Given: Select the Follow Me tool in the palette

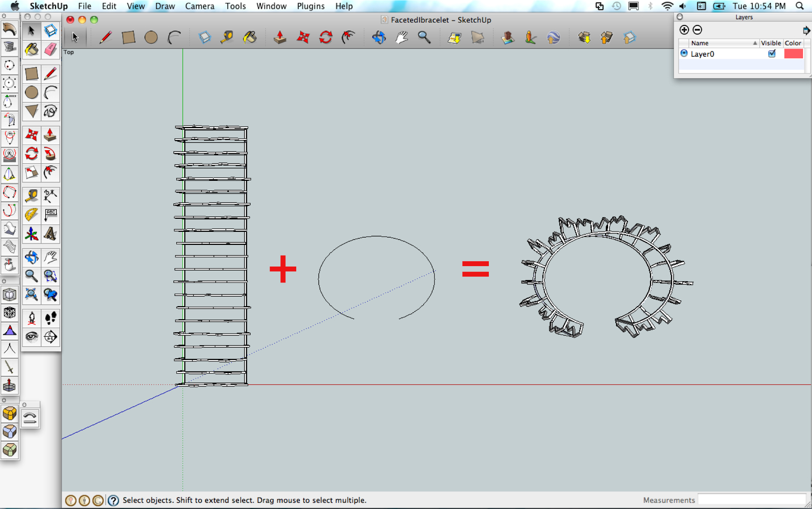Looking at the screenshot, I should click(x=50, y=154).
